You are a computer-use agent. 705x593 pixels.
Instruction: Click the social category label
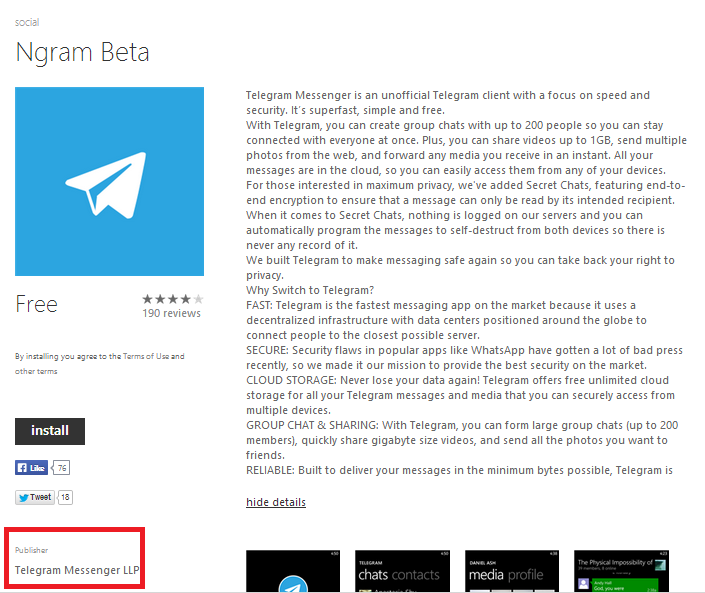point(27,22)
